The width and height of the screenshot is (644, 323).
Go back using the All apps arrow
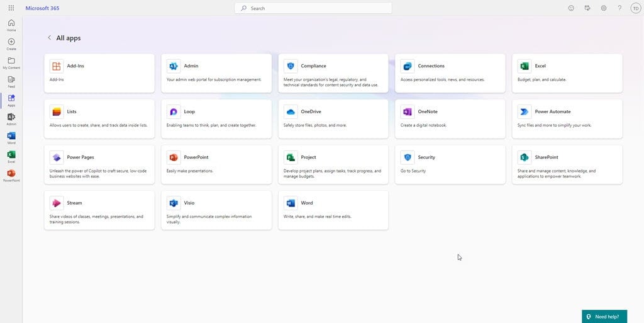coord(49,38)
